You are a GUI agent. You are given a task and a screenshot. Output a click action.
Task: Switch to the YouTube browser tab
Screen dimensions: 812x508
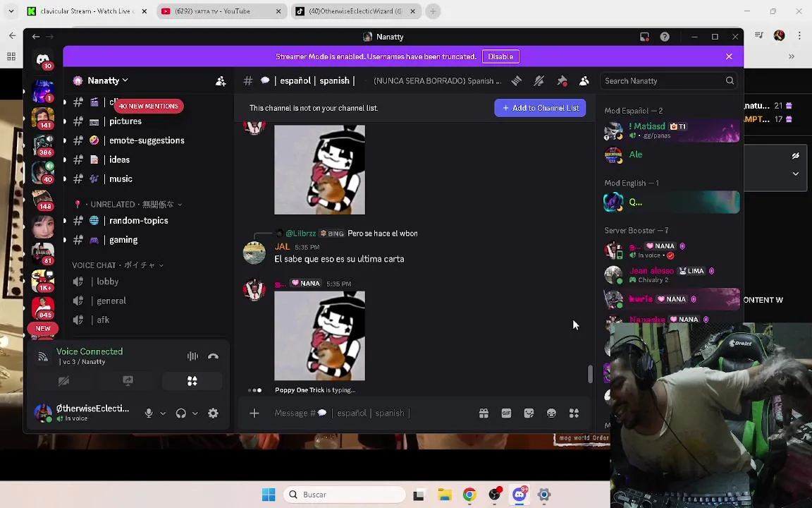(x=221, y=11)
